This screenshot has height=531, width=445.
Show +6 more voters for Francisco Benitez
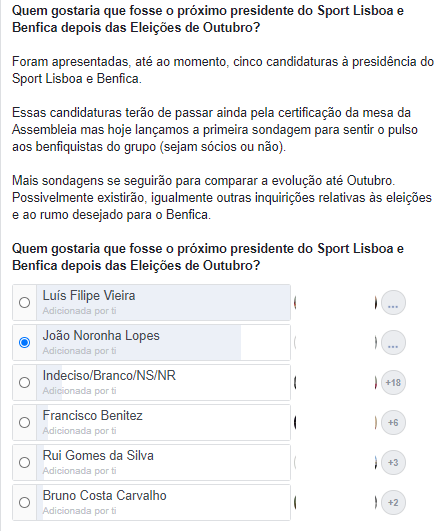393,422
